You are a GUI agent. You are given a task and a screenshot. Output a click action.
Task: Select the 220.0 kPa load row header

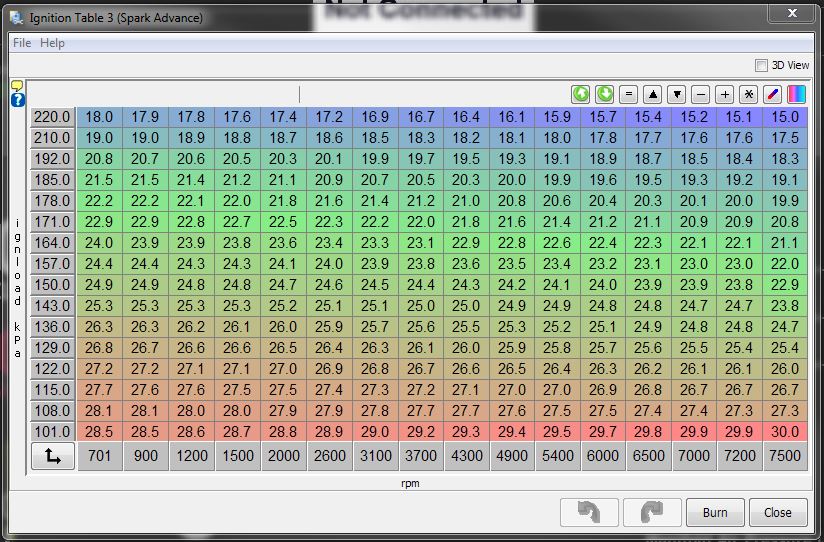click(x=52, y=117)
